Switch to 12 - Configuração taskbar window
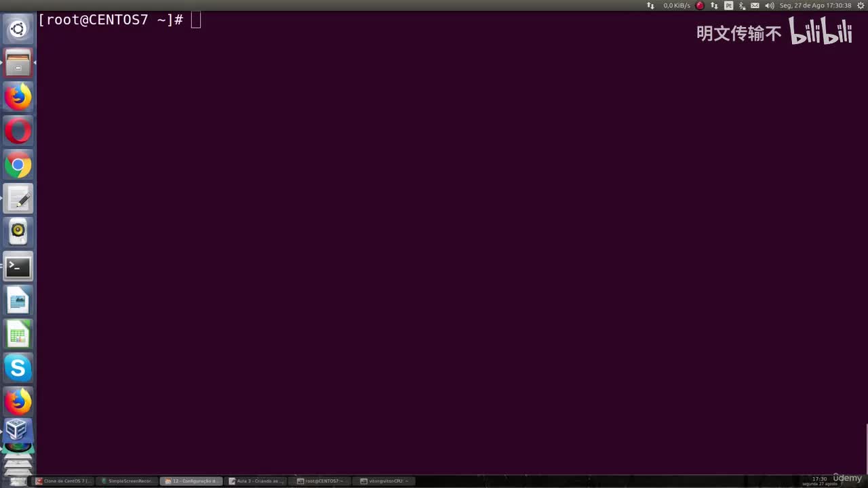This screenshot has width=868, height=488. (x=192, y=481)
